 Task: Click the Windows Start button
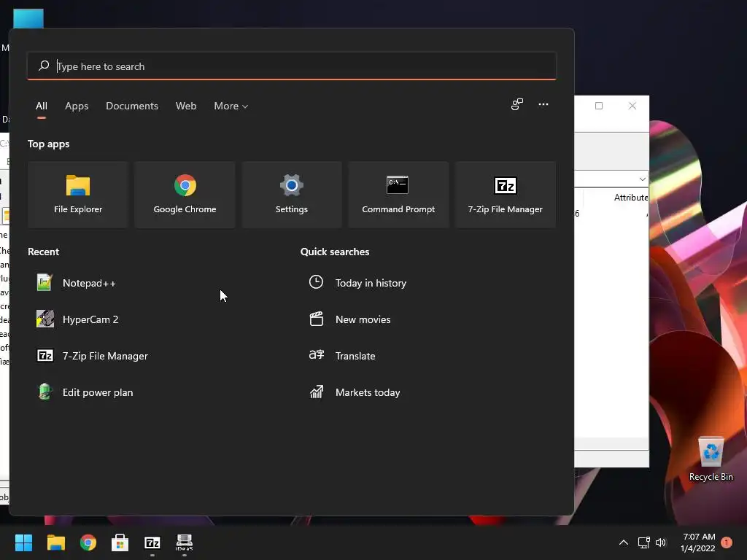pyautogui.click(x=23, y=542)
